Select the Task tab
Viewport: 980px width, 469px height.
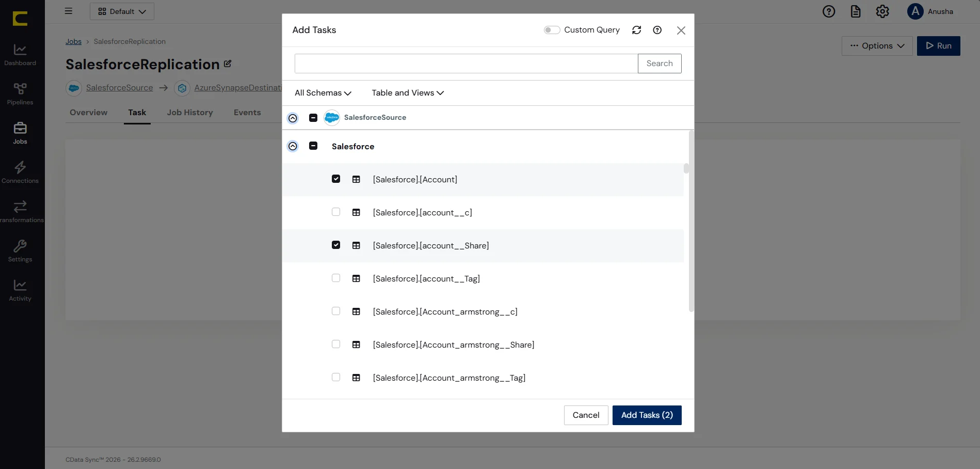[137, 113]
